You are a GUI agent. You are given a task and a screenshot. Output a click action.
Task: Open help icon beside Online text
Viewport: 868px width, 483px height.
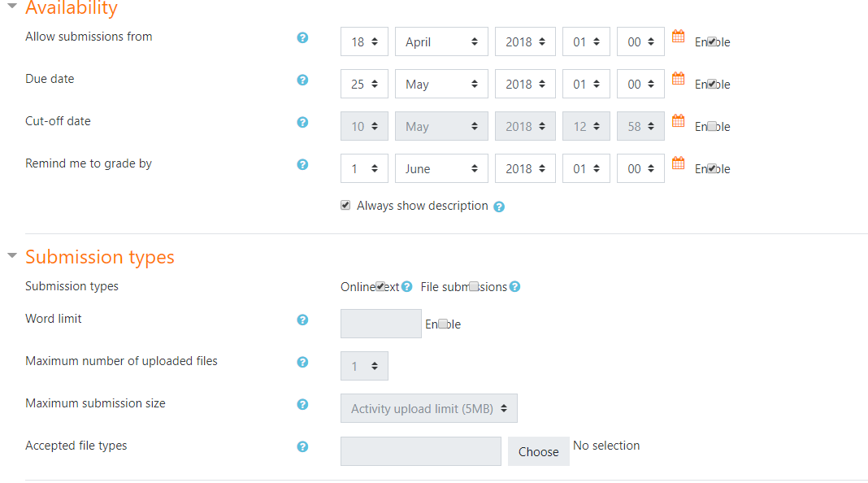pos(407,286)
